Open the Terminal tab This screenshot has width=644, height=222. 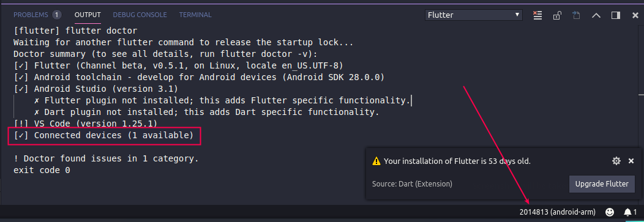coord(195,15)
